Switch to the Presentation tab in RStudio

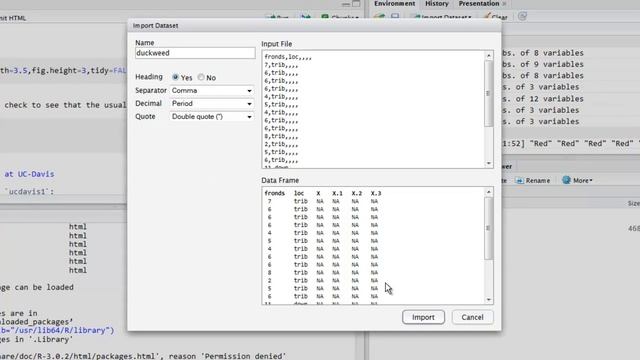pyautogui.click(x=479, y=4)
